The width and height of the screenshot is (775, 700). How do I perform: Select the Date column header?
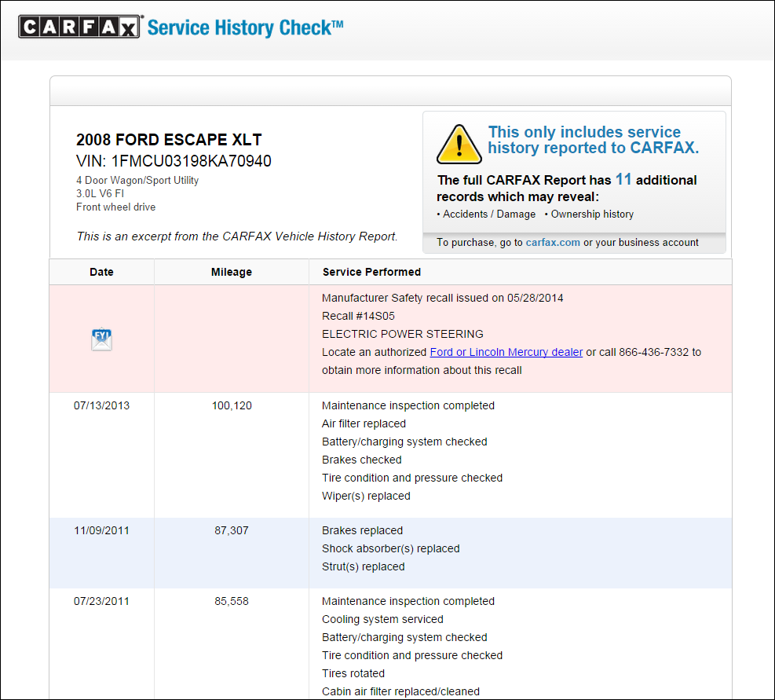click(101, 271)
